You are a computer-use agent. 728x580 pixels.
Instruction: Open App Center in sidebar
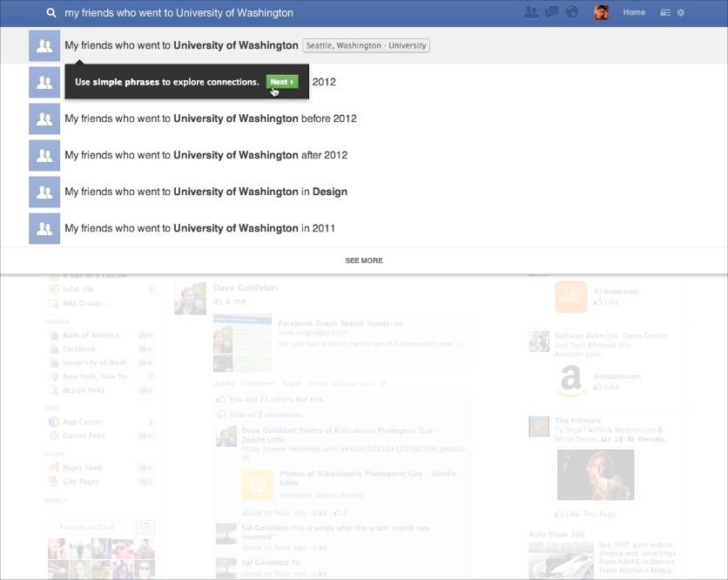tap(82, 422)
